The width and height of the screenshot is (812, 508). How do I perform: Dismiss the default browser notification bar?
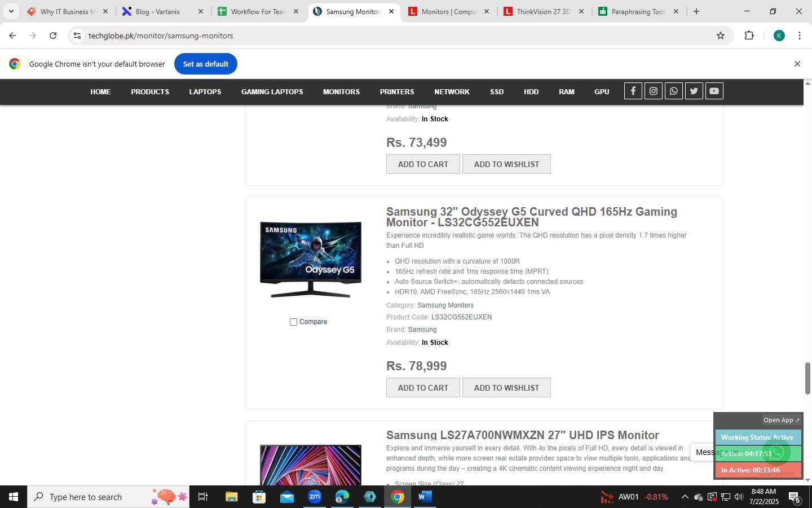pyautogui.click(x=797, y=64)
